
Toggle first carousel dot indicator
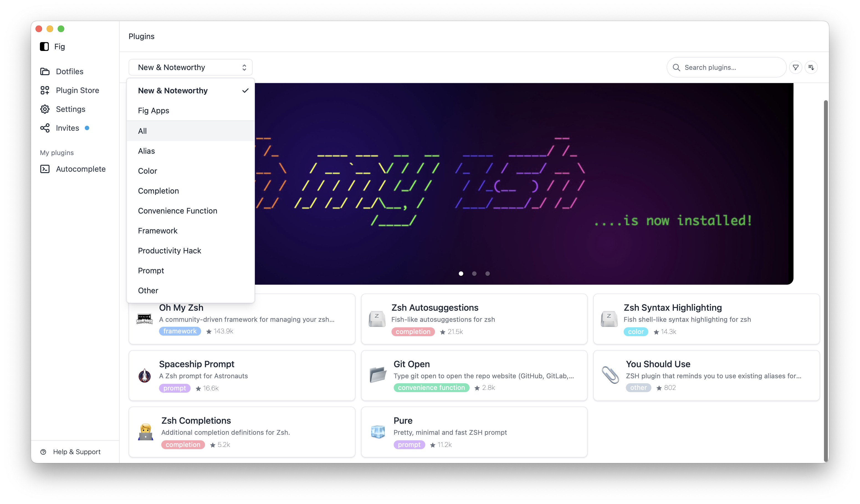[x=461, y=273]
